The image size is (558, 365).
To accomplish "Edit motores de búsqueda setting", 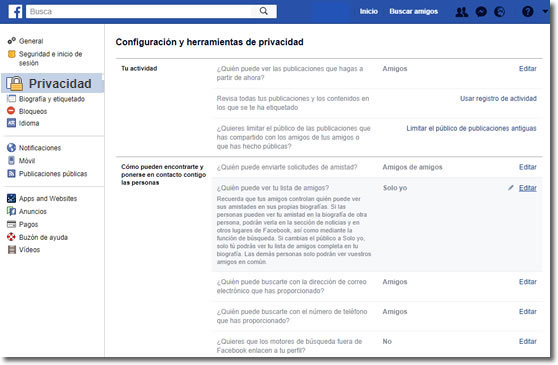I will click(x=527, y=342).
